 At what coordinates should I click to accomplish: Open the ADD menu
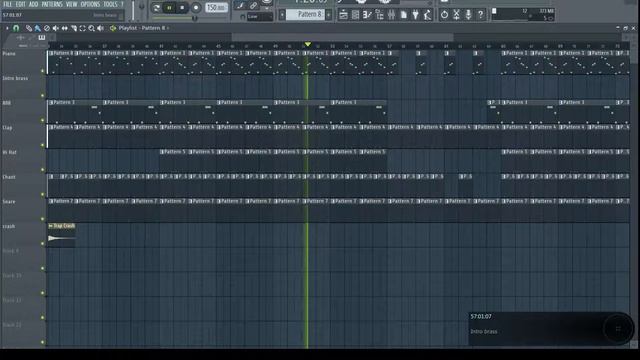click(33, 4)
